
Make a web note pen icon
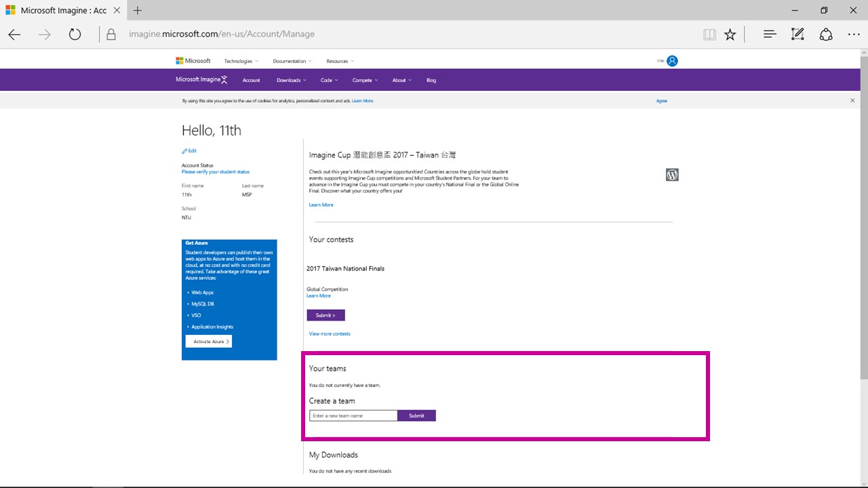[797, 35]
